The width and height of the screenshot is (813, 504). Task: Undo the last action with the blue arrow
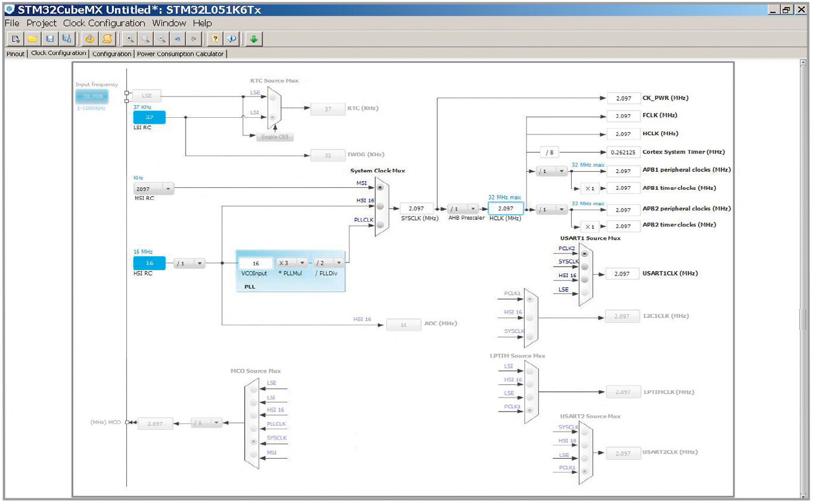[178, 39]
